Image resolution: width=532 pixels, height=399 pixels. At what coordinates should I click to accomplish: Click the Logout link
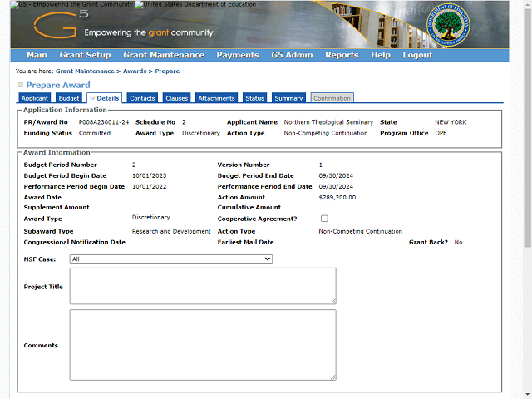point(417,55)
